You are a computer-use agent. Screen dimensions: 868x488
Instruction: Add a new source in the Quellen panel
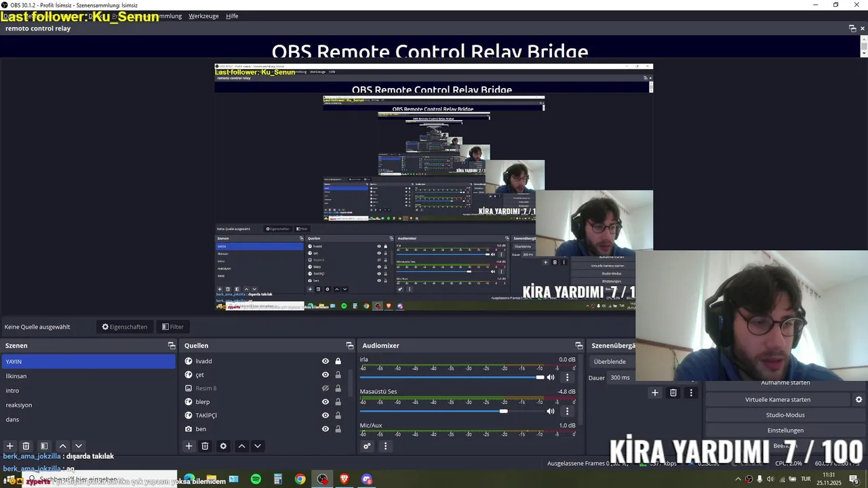[189, 446]
